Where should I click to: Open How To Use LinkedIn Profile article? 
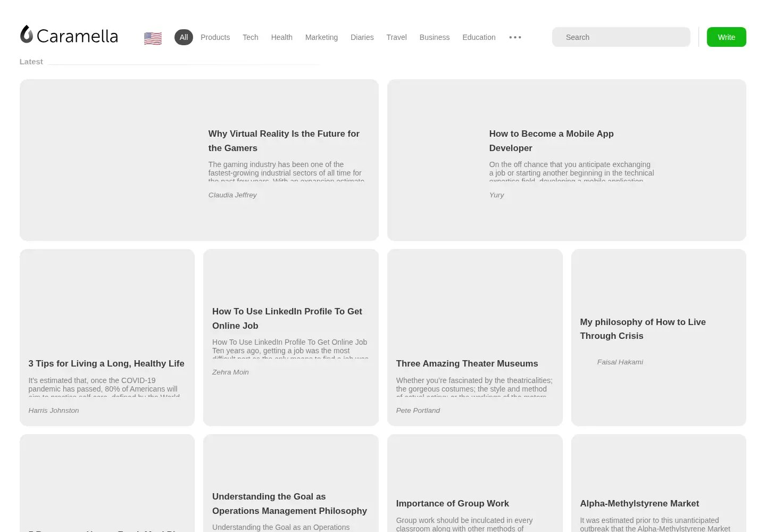(287, 319)
